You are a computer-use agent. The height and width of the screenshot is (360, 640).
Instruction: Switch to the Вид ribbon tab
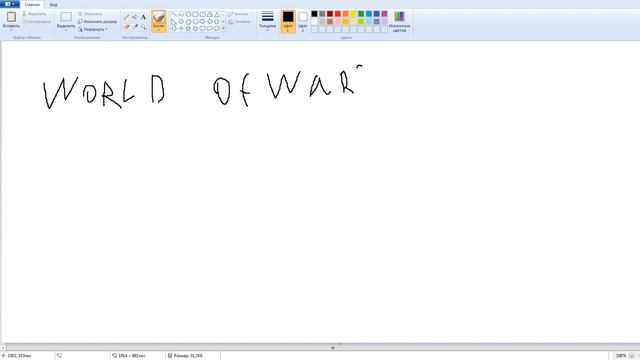53,4
